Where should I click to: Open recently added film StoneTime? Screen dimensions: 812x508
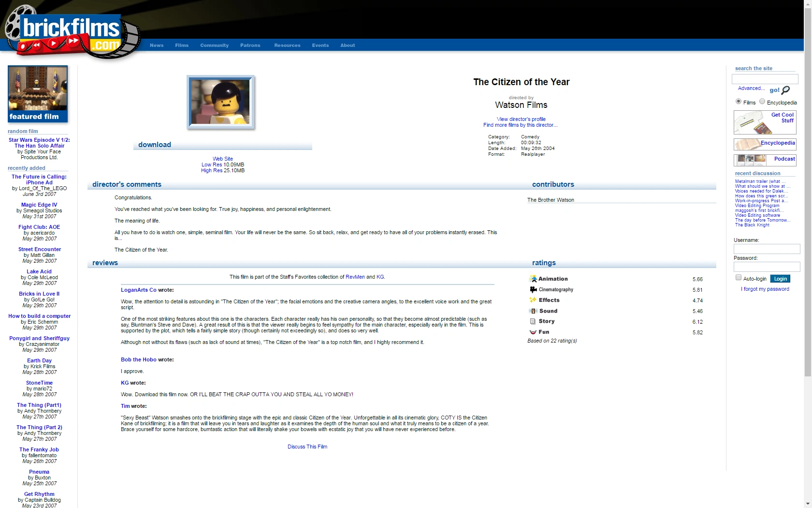click(39, 383)
